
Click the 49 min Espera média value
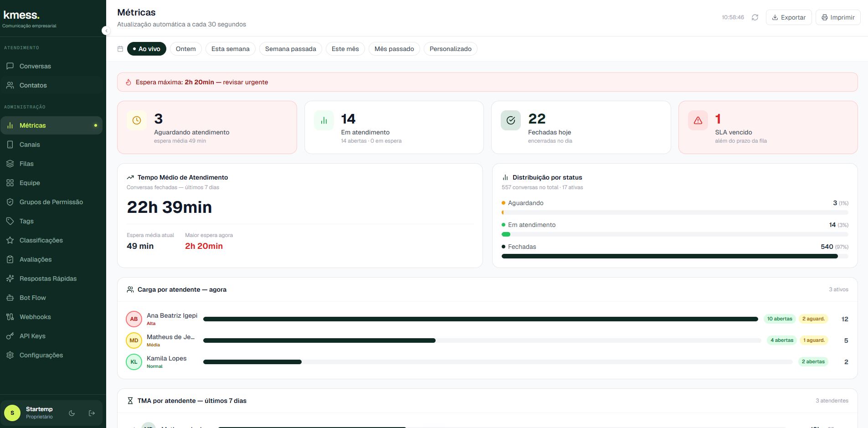(140, 246)
